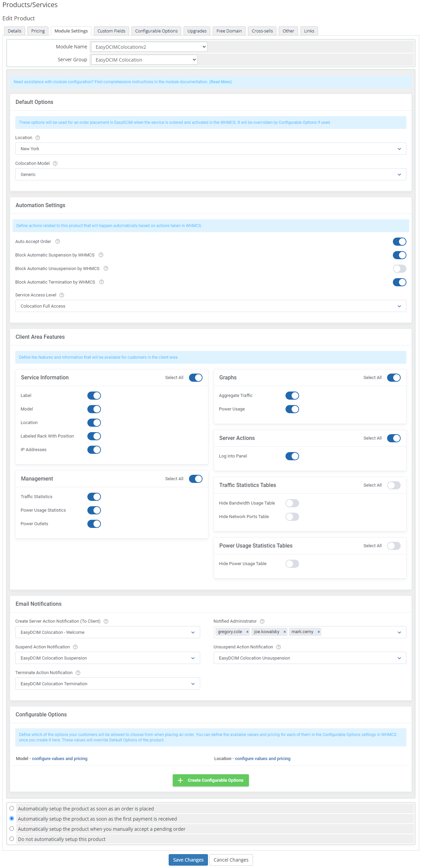Toggle Block Automatic Termination by WHMCS

tap(399, 282)
